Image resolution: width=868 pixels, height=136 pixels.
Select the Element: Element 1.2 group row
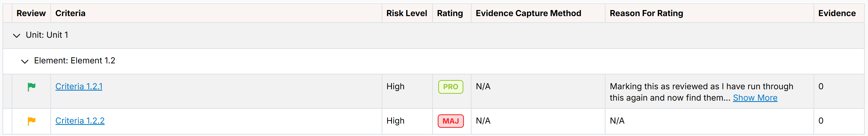433,61
